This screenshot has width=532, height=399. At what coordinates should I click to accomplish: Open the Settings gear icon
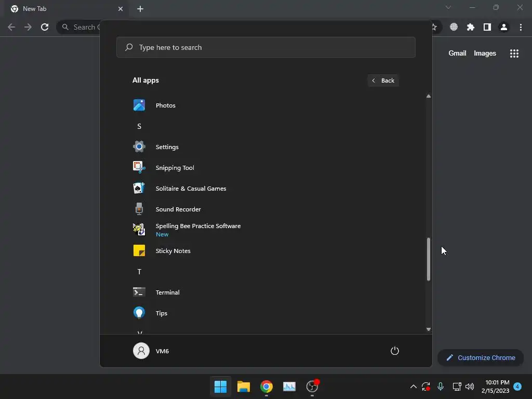click(x=139, y=147)
